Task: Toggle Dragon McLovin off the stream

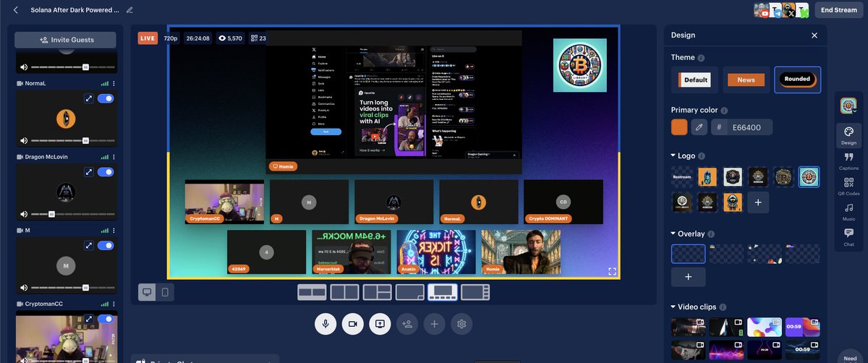Action: click(x=106, y=172)
